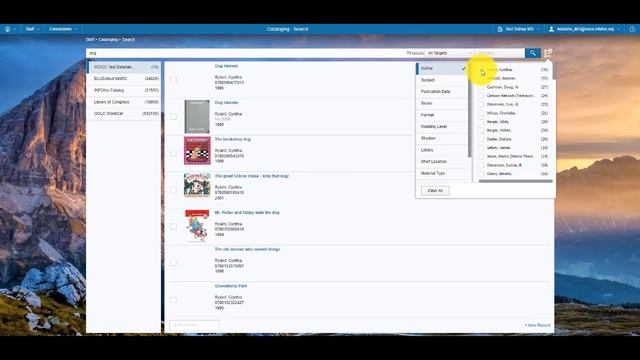The width and height of the screenshot is (640, 360).
Task: Click the Cataloging breadcrumb link
Action: tap(108, 40)
